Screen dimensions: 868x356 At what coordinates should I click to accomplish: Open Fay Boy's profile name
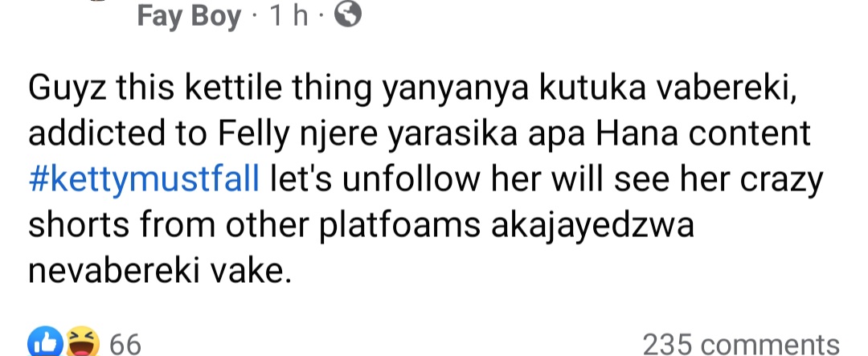tap(189, 17)
